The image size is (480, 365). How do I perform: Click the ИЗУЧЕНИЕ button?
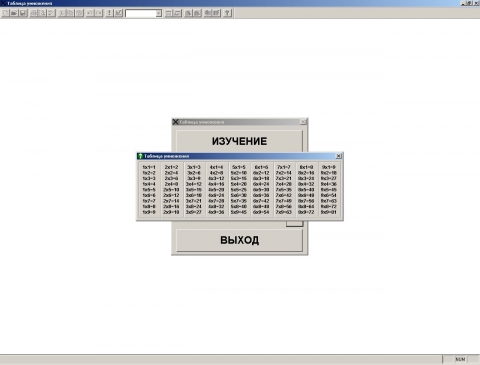tap(239, 141)
